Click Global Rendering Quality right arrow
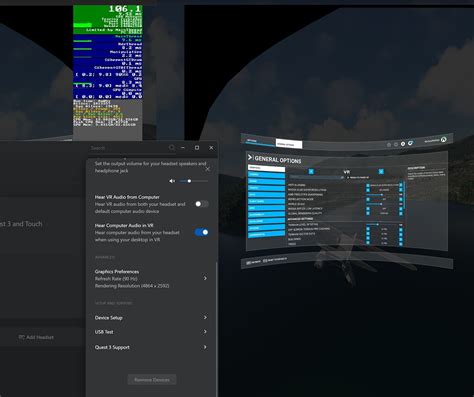The image size is (474, 397). point(401,213)
